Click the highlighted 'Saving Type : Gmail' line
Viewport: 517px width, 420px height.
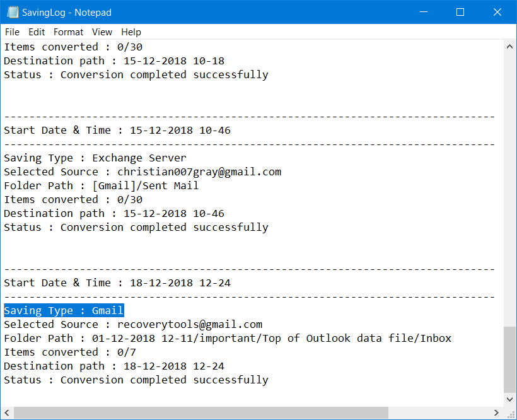[64, 310]
